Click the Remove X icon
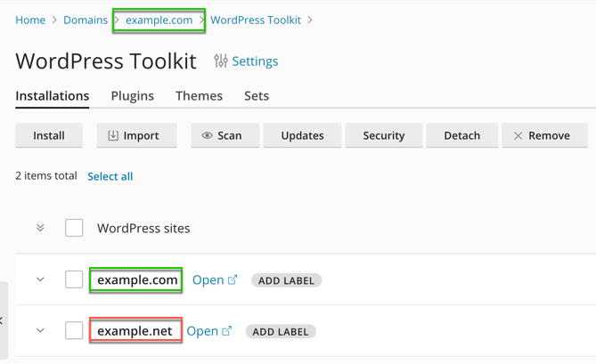The height and width of the screenshot is (364, 596). click(518, 135)
